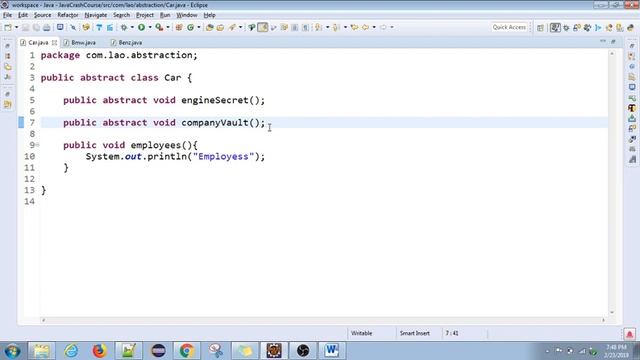Viewport: 640px width, 360px height.
Task: Open Firefox from the taskbar
Action: click(x=99, y=351)
